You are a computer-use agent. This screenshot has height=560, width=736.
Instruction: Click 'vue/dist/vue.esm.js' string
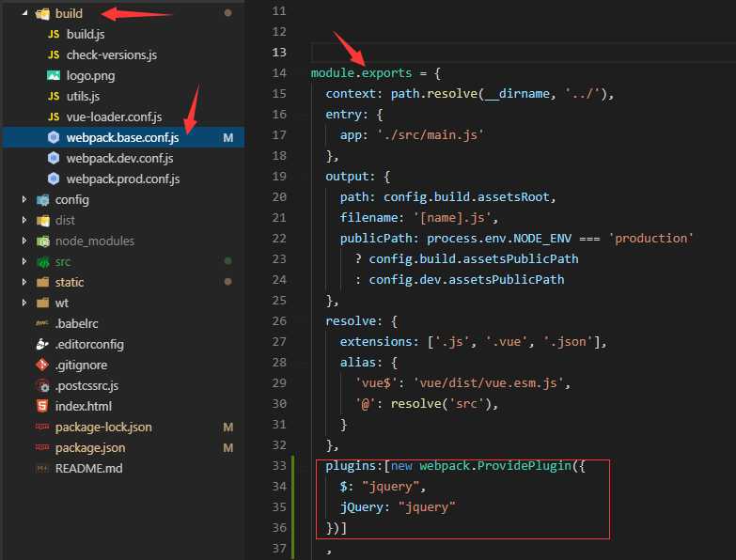point(488,383)
